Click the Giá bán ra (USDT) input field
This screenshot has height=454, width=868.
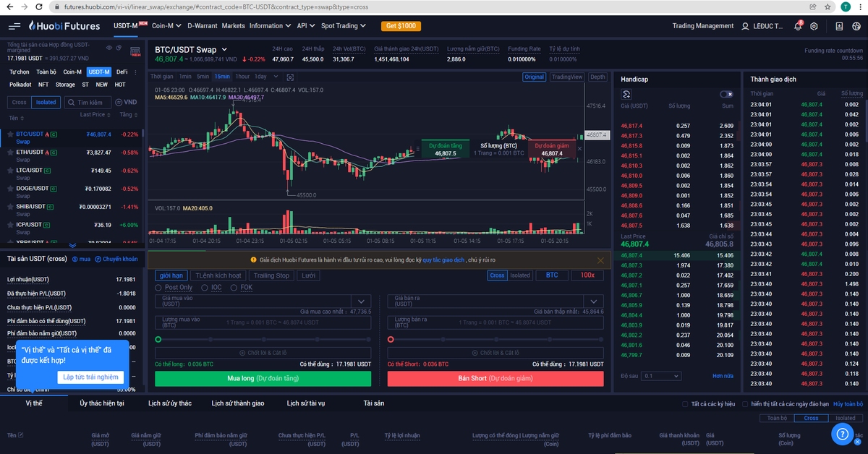click(x=485, y=301)
